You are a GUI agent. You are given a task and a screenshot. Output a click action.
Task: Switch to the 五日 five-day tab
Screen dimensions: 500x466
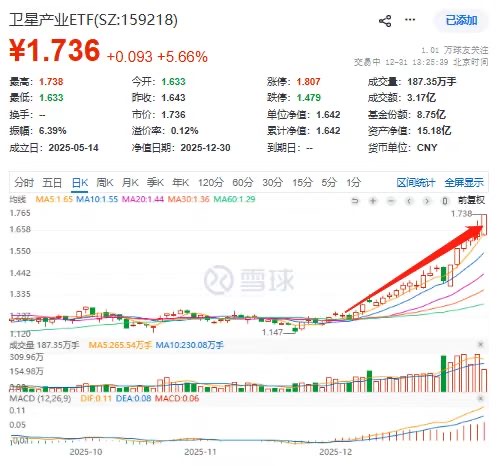[x=52, y=182]
